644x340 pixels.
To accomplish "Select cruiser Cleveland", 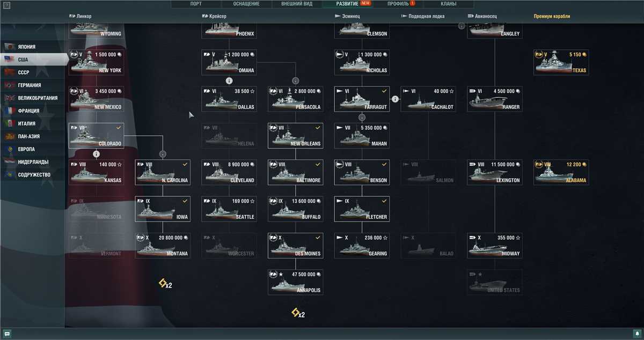I will [229, 172].
